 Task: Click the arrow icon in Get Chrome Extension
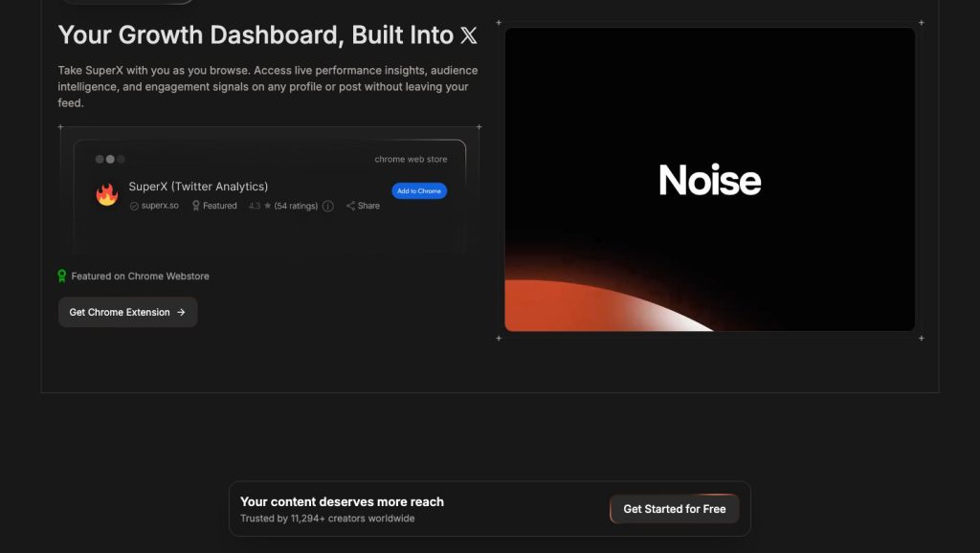(181, 312)
